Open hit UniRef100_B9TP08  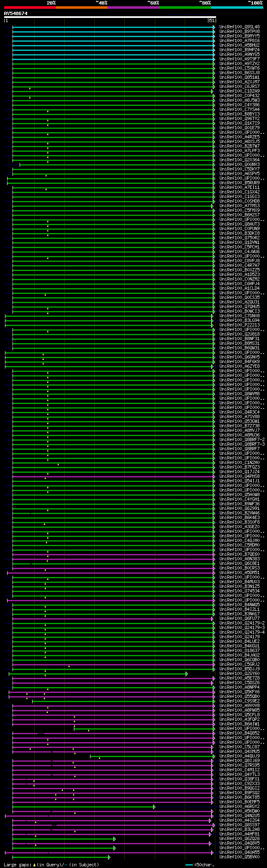[x=239, y=32]
